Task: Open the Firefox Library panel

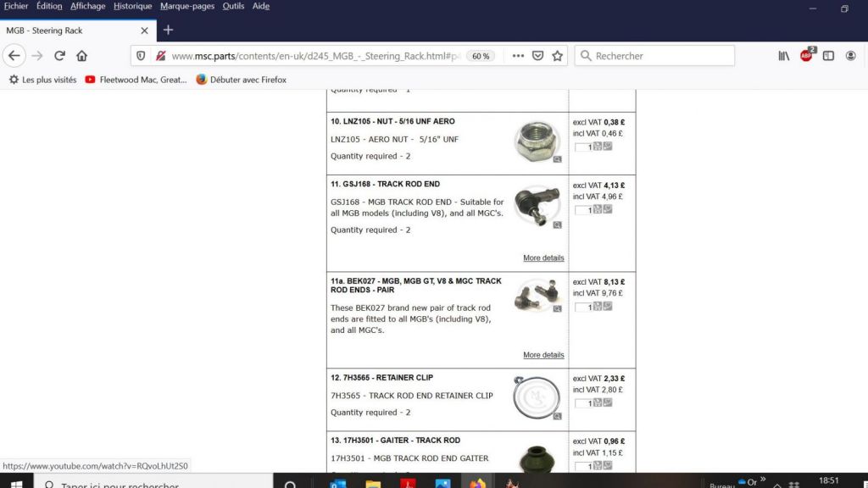Action: click(x=784, y=56)
